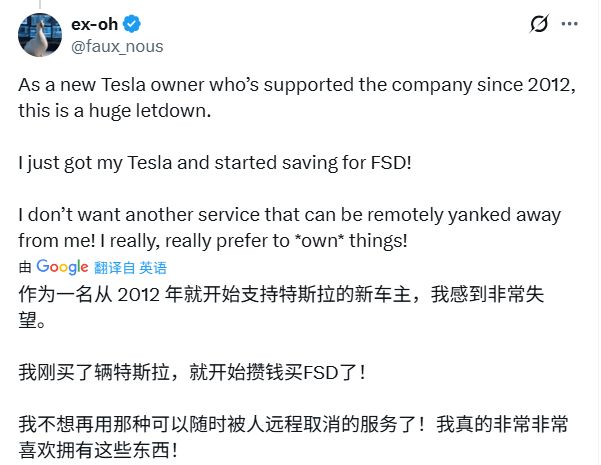
Task: Click the translated paragraph starting 我不想再用
Action: pyautogui.click(x=294, y=437)
